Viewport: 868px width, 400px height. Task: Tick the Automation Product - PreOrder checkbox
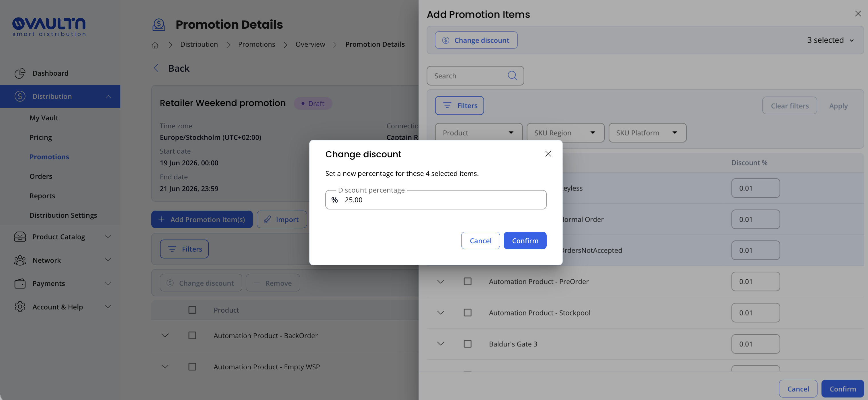(467, 281)
